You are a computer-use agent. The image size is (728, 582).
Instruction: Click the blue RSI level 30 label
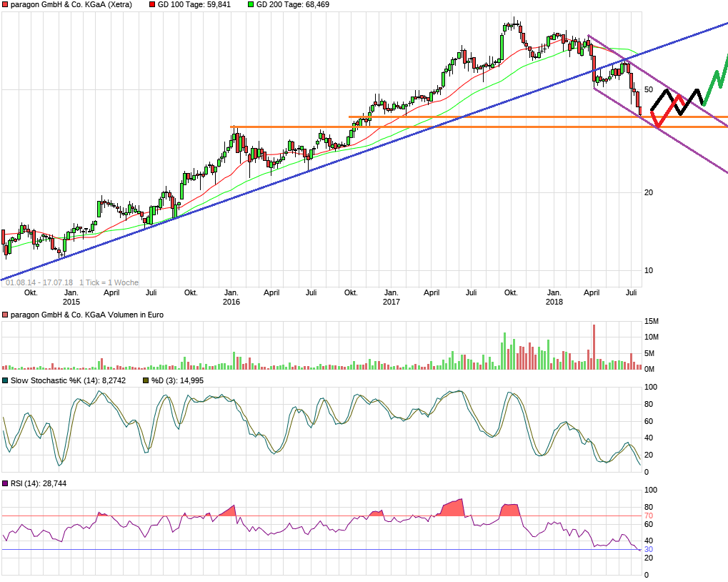pos(649,550)
